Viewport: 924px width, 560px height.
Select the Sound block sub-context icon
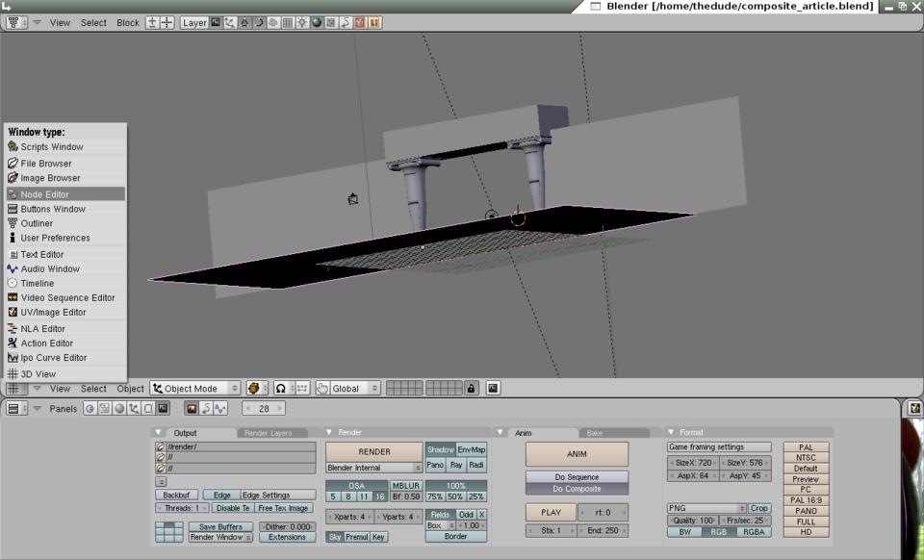pos(220,409)
